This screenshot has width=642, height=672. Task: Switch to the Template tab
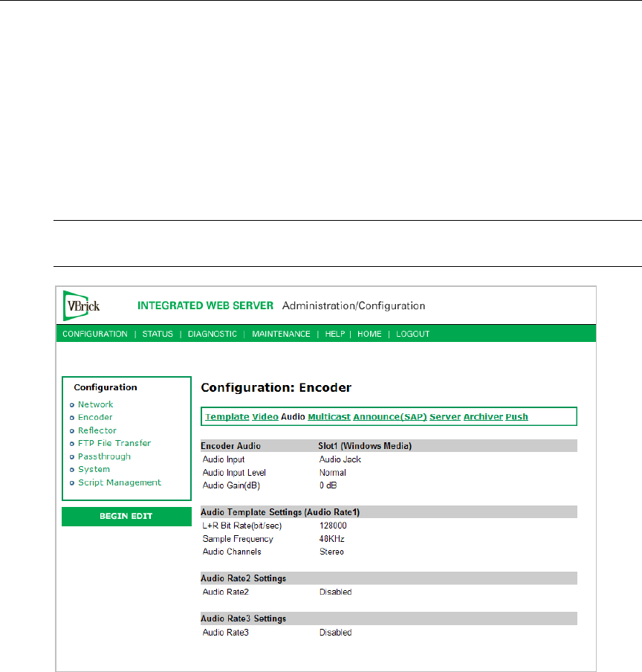pyautogui.click(x=227, y=416)
